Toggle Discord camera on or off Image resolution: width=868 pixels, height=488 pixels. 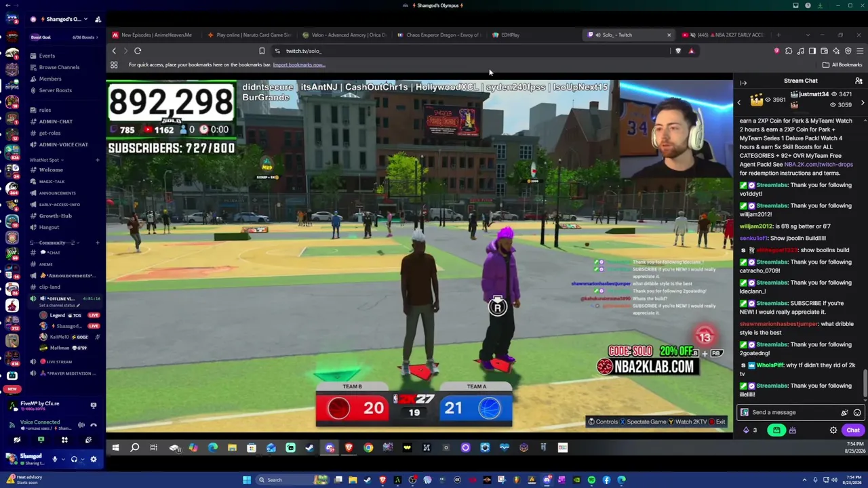pos(17,440)
